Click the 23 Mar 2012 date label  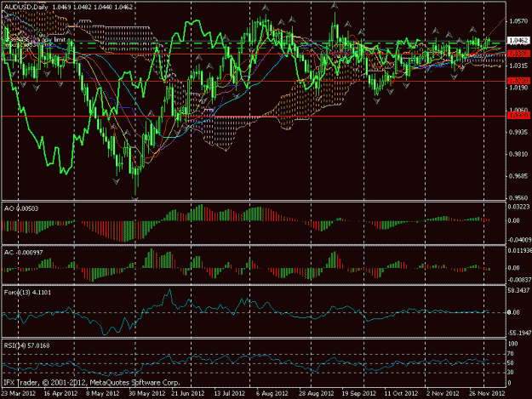tap(19, 393)
